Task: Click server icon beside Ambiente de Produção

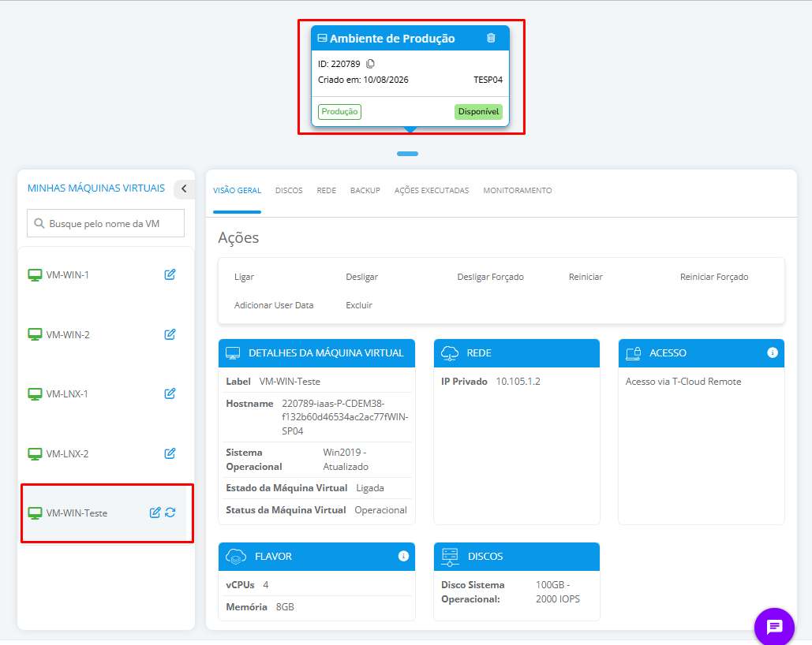Action: pos(322,38)
